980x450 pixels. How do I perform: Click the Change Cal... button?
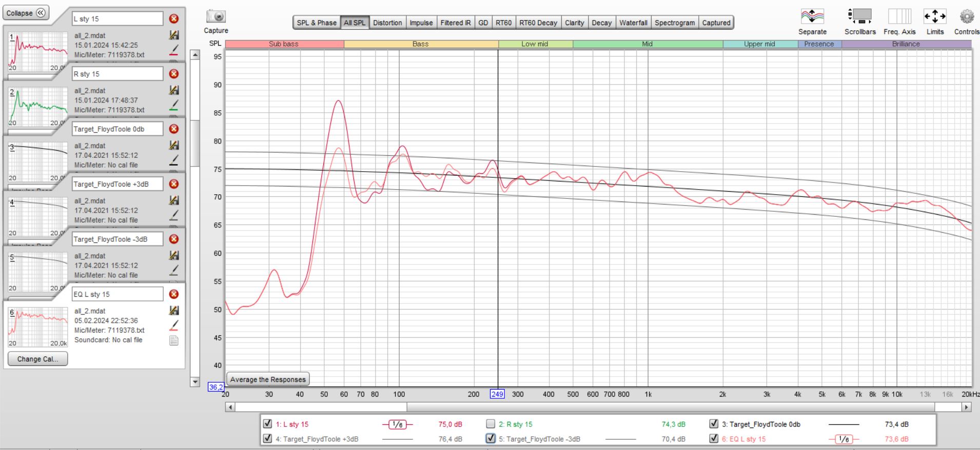(x=38, y=359)
